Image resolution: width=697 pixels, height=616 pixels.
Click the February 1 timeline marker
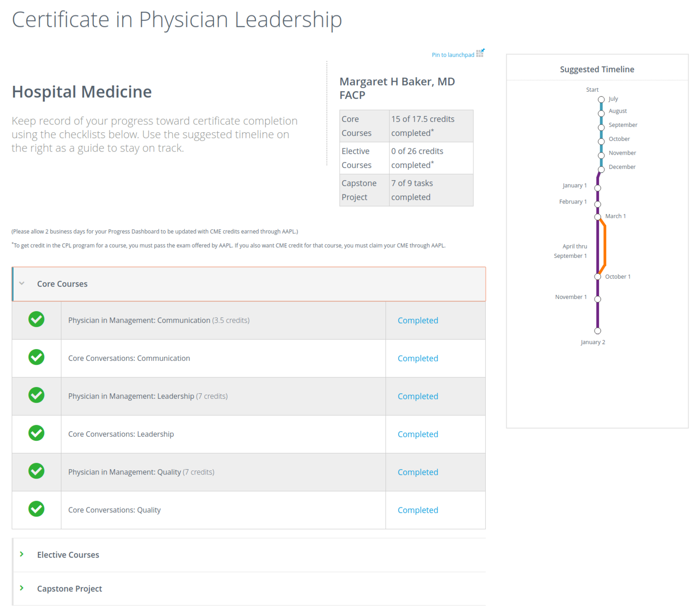[x=598, y=204]
